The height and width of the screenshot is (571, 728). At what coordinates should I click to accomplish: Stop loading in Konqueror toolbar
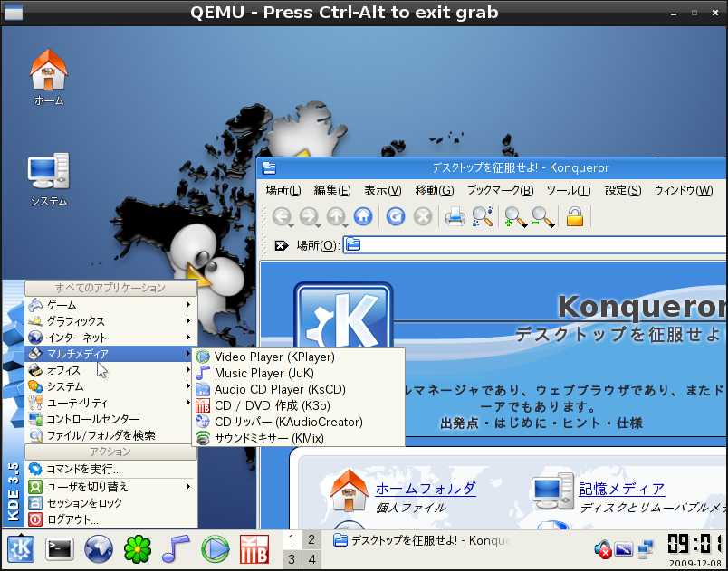(x=423, y=216)
